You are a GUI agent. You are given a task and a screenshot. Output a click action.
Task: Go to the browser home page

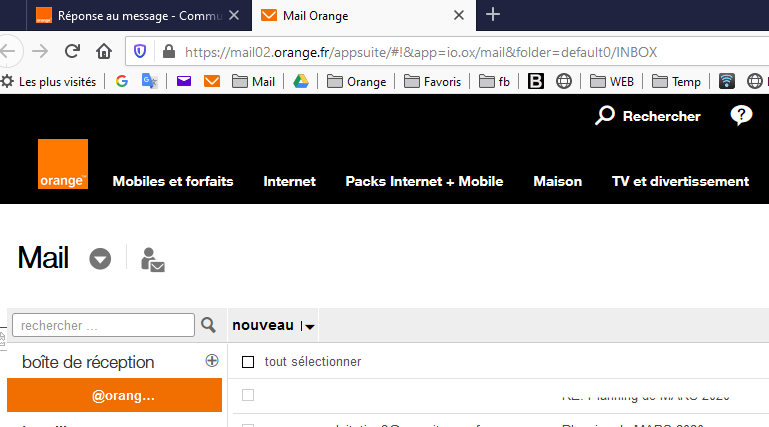[104, 51]
